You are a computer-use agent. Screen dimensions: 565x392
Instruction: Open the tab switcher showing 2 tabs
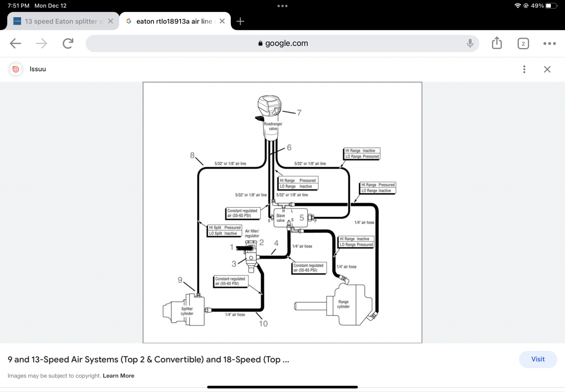coord(523,43)
